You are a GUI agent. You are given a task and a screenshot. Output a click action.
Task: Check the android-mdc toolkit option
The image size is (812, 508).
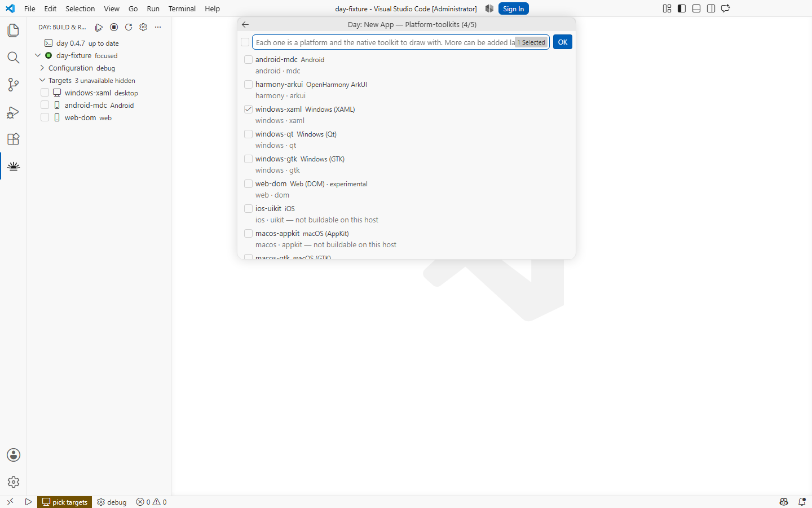(248, 59)
